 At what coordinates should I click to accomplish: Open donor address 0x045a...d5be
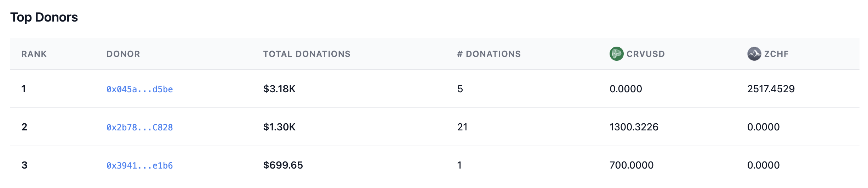pyautogui.click(x=139, y=89)
